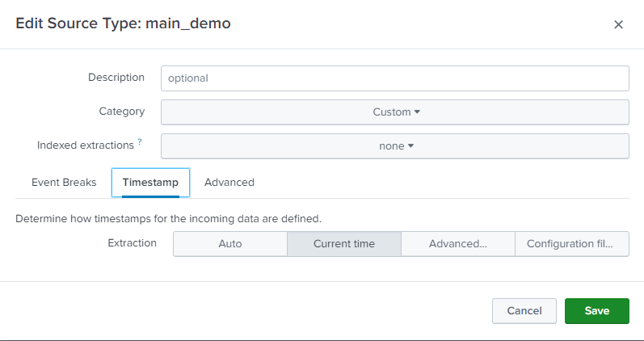This screenshot has height=341, width=644.
Task: Click the dialog title main_demo
Action: [123, 23]
